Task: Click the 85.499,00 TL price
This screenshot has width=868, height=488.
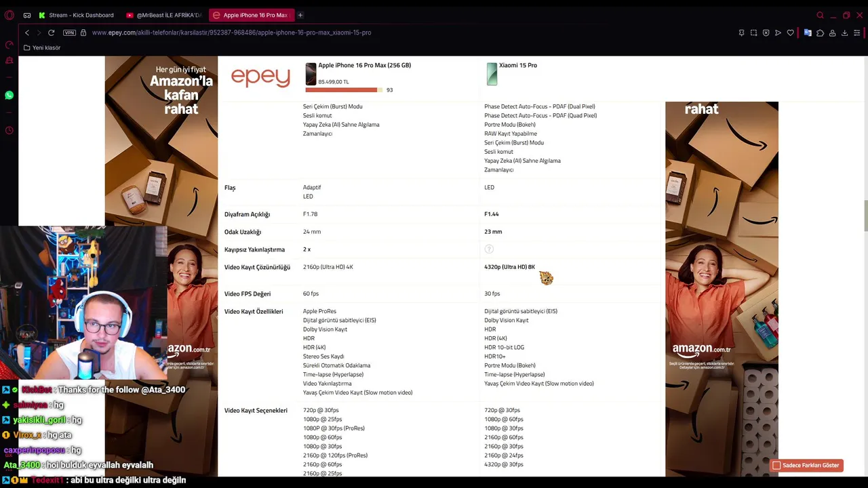Action: 334,82
